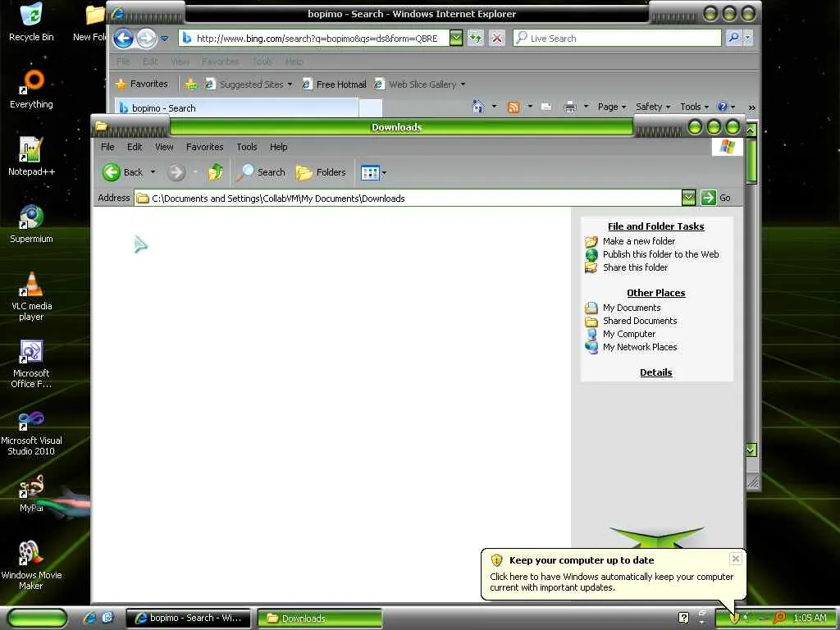Click the Back button in Downloads window

coord(123,172)
